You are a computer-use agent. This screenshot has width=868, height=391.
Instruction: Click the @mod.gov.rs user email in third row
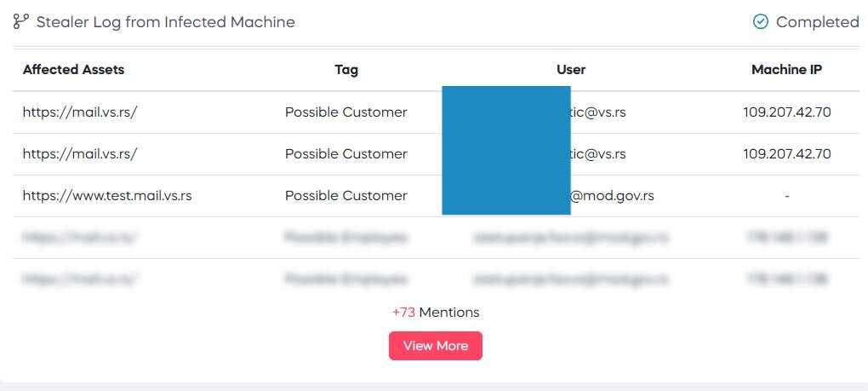(612, 196)
